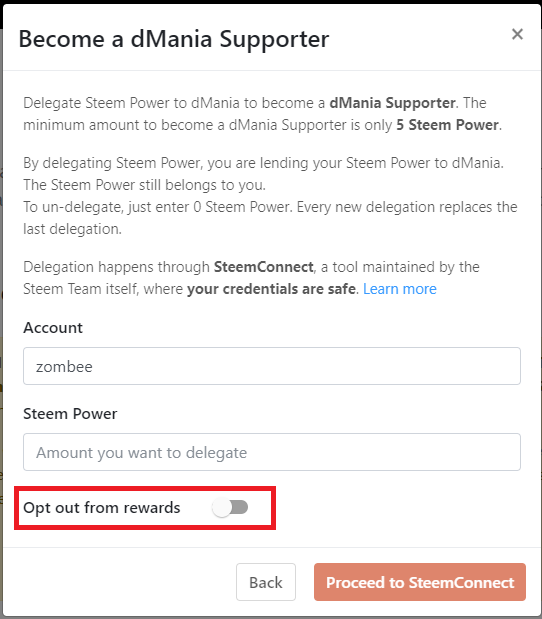The image size is (542, 619).
Task: Focus the Account field containing zombee
Action: pos(272,366)
